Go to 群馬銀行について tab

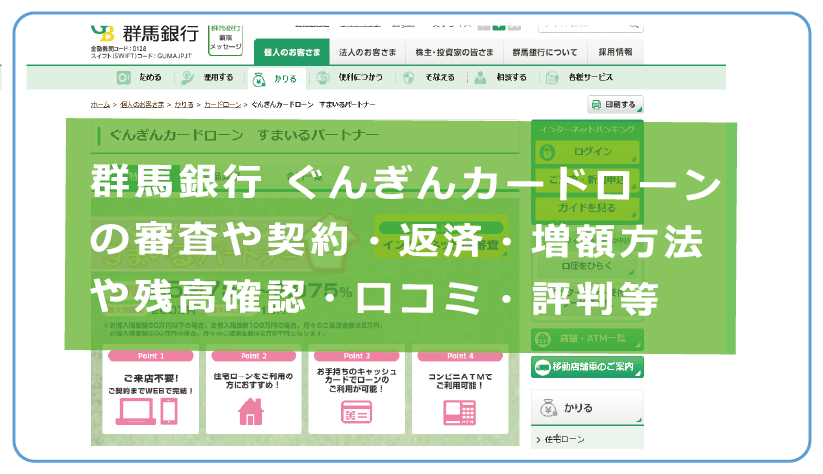pos(544,52)
